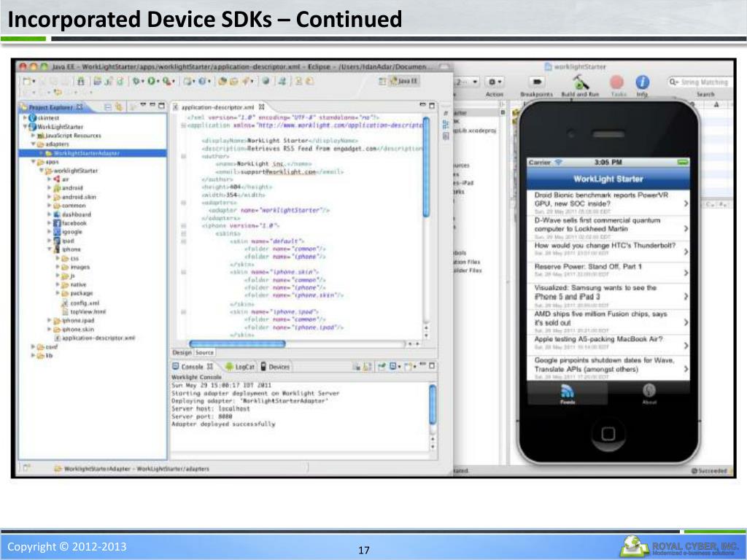Select the igoogle tree item
Screen dimensions: 747x560
click(x=68, y=232)
